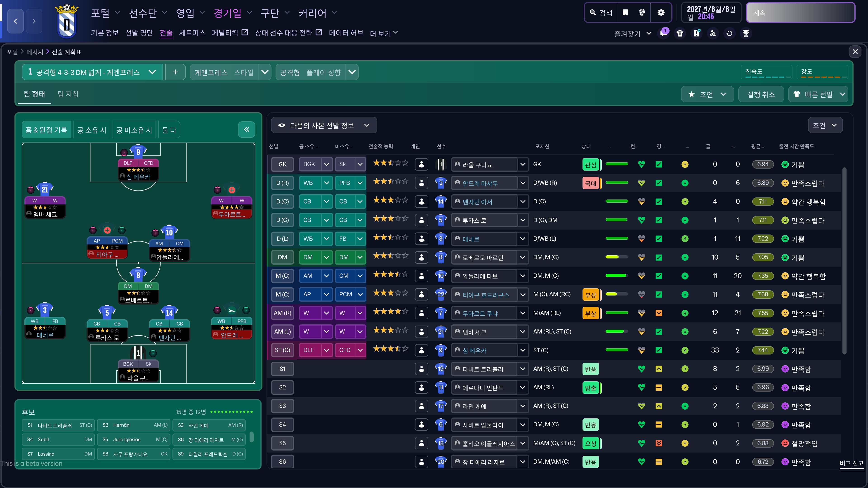Open the 게겐프레스 스타일 dropdown
The image size is (868, 488).
pyautogui.click(x=265, y=72)
